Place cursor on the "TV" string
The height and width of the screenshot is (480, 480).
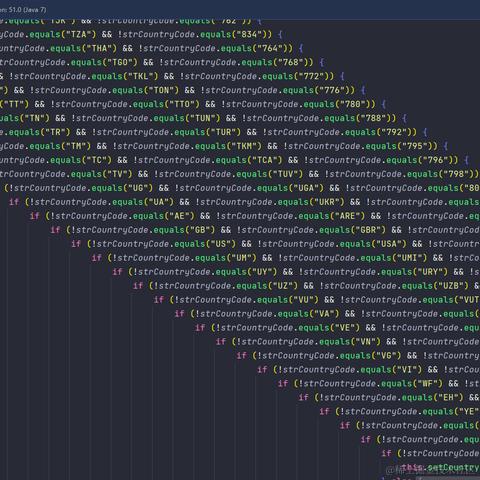(117, 174)
